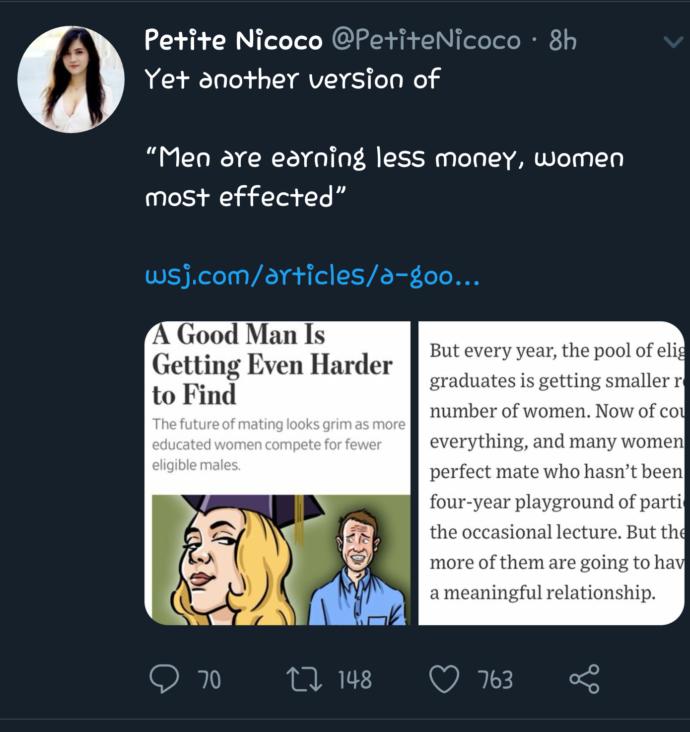Open the share icon for this tweet

point(584,679)
